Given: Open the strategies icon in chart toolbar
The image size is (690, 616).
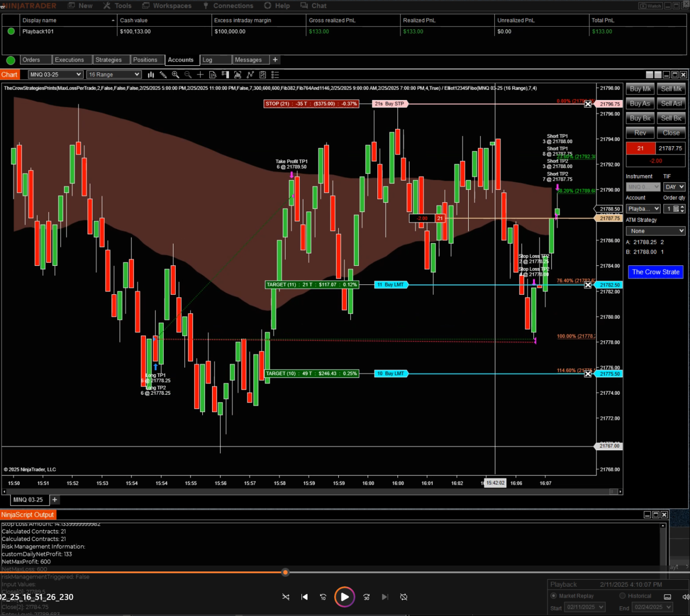Looking at the screenshot, I should 262,75.
